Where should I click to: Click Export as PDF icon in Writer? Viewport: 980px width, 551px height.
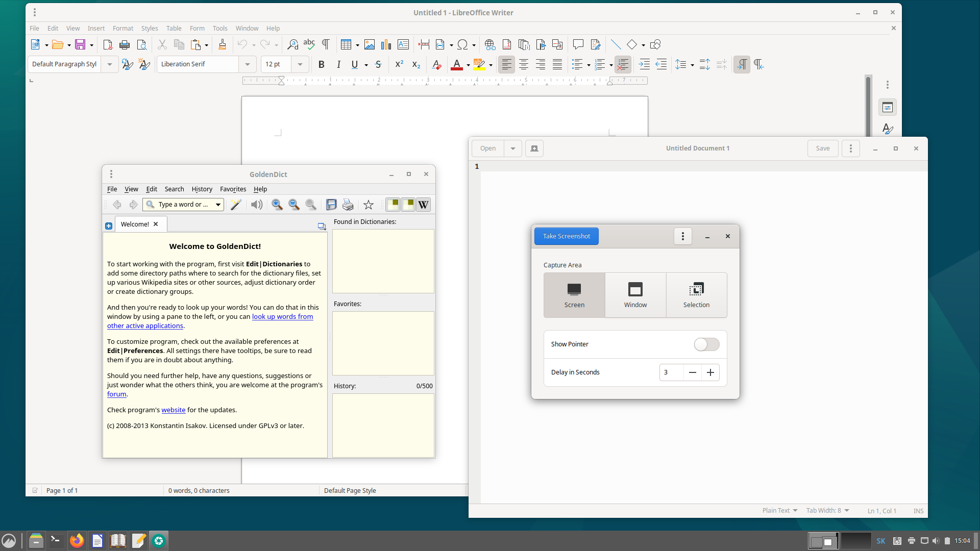[108, 45]
